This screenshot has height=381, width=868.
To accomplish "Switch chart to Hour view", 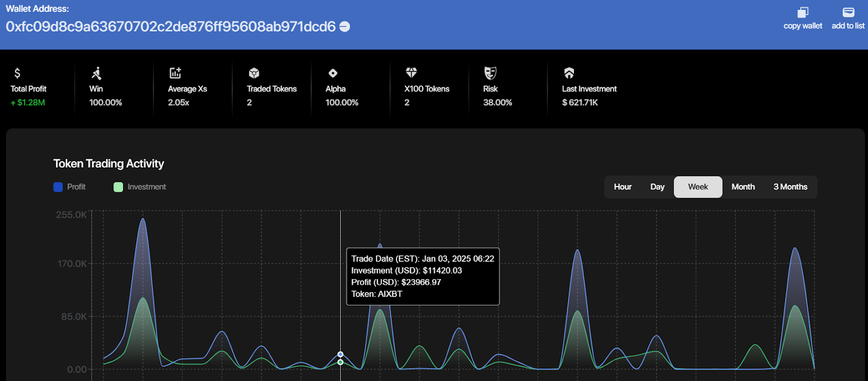I will click(x=623, y=187).
